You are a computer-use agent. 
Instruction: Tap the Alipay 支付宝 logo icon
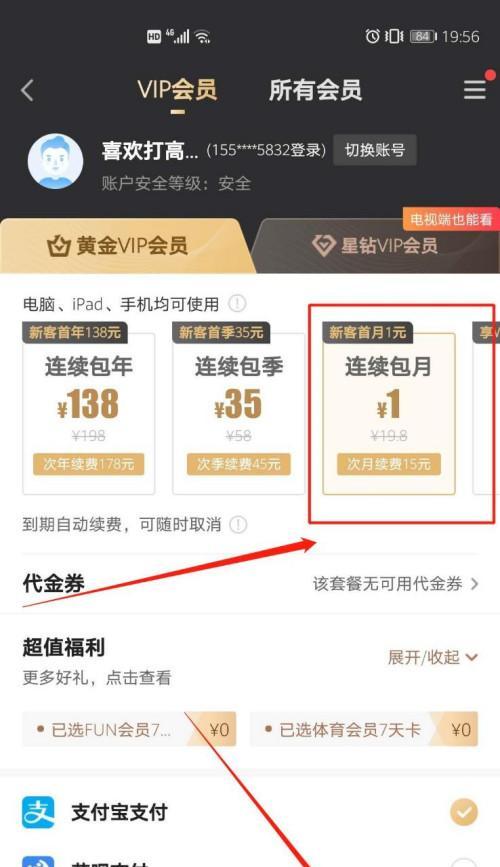tap(38, 812)
